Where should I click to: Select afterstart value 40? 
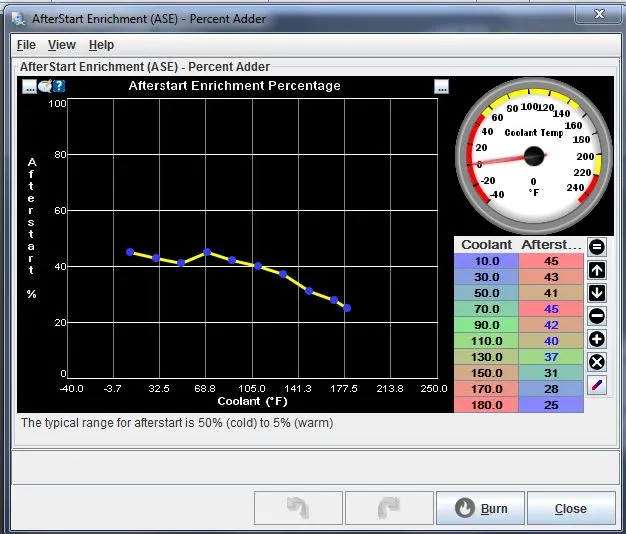coord(551,341)
